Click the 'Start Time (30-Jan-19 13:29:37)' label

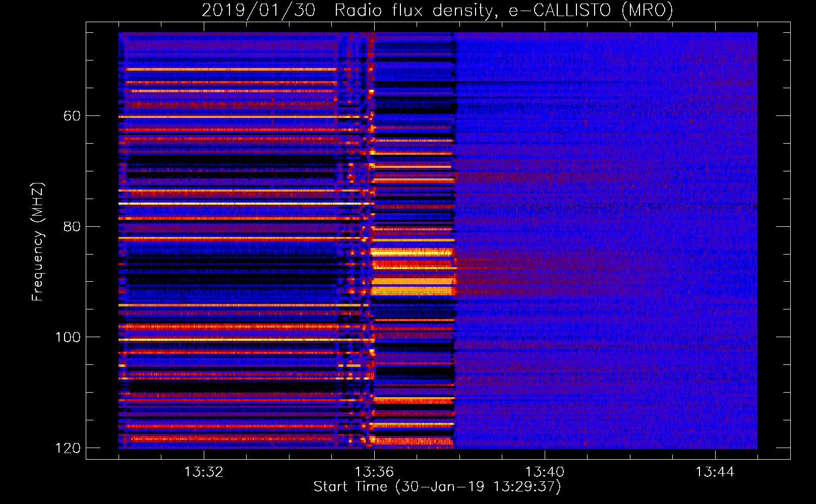coord(437,487)
